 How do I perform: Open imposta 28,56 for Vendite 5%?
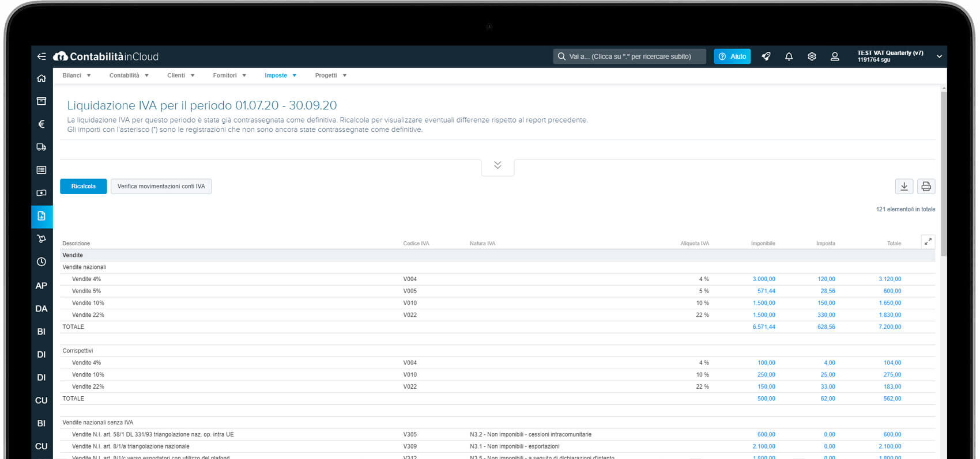point(828,291)
